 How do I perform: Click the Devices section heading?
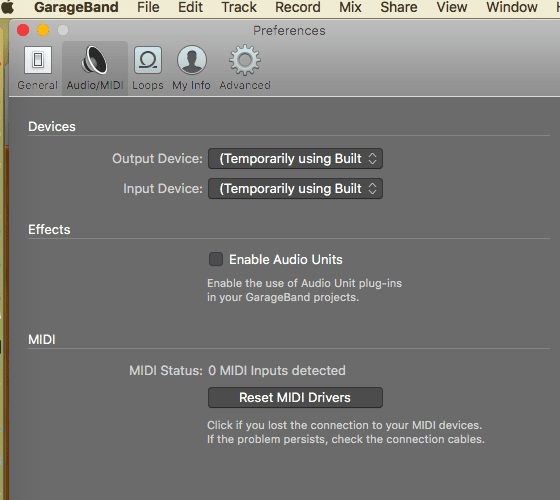pos(52,127)
